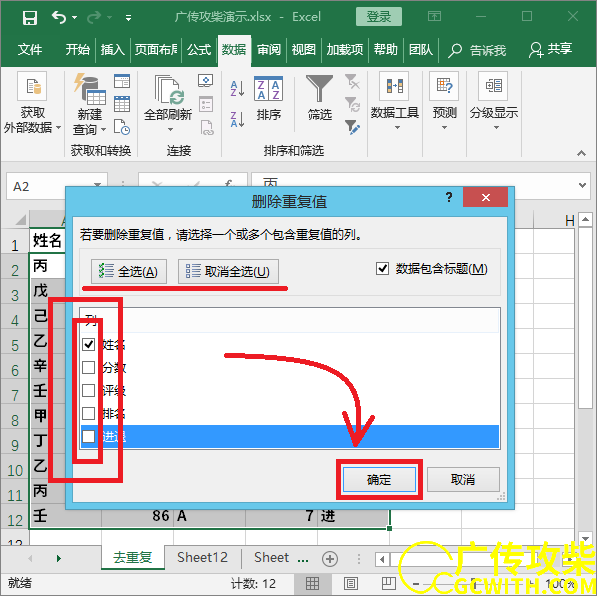597x596 pixels.
Task: Click the 取消全选(U) button
Action: click(x=228, y=271)
